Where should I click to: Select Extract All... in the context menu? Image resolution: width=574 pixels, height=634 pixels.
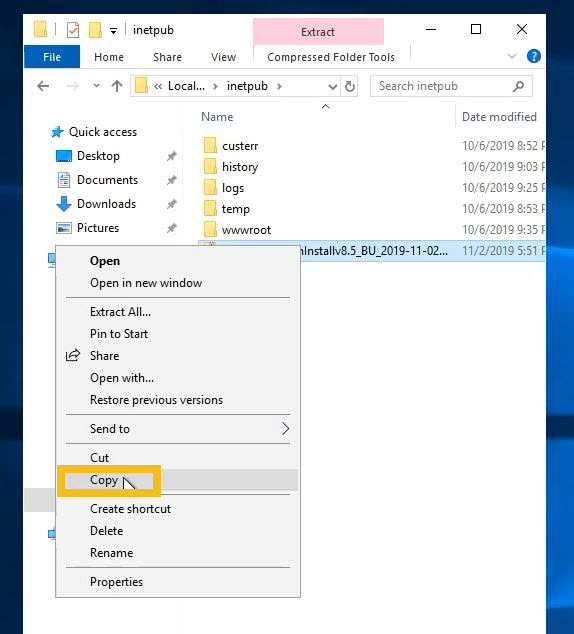pos(120,312)
